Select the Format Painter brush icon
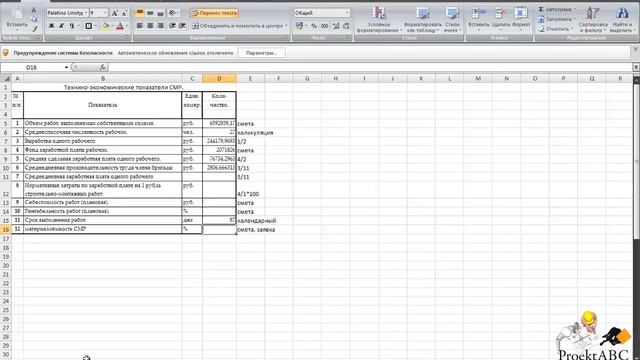640x360 pixels. (34, 29)
